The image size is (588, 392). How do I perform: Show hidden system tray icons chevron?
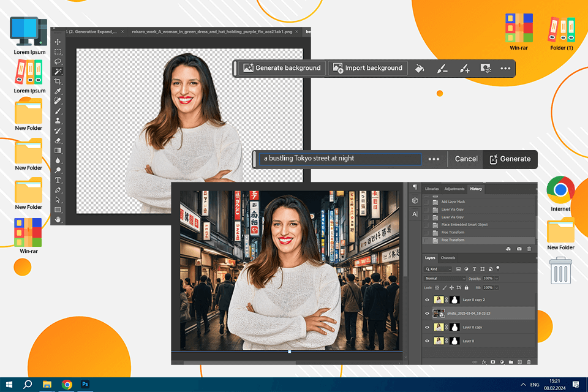[523, 385]
